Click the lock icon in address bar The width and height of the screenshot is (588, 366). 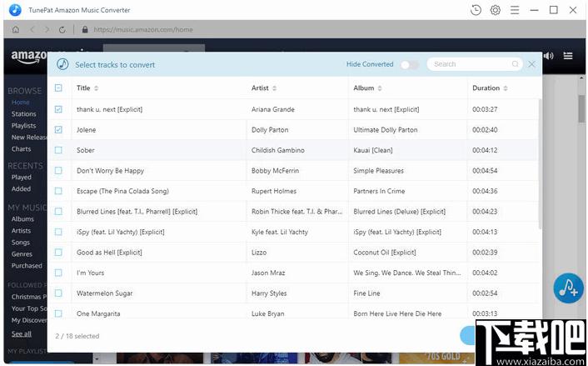[x=85, y=30]
